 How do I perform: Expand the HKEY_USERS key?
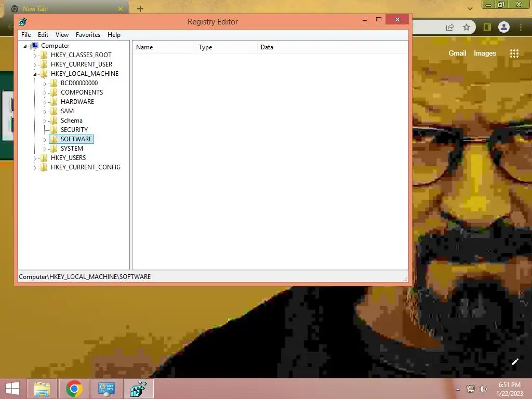pos(35,158)
